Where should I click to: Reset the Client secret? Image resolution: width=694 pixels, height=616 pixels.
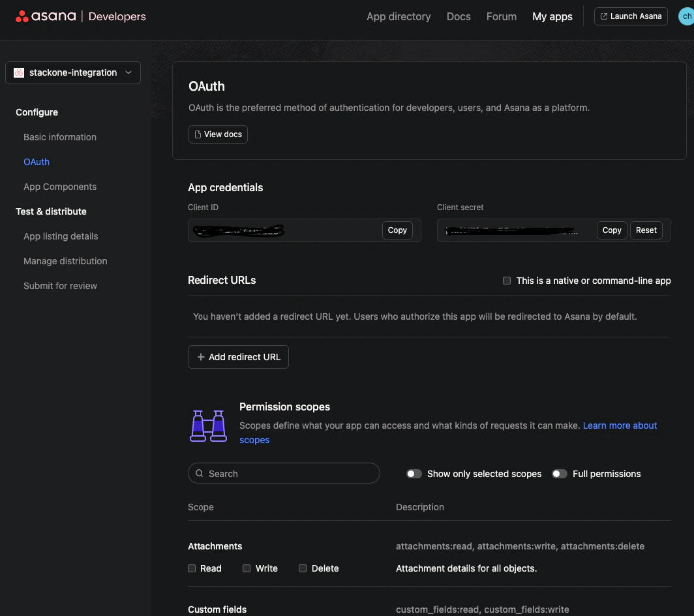tap(646, 230)
